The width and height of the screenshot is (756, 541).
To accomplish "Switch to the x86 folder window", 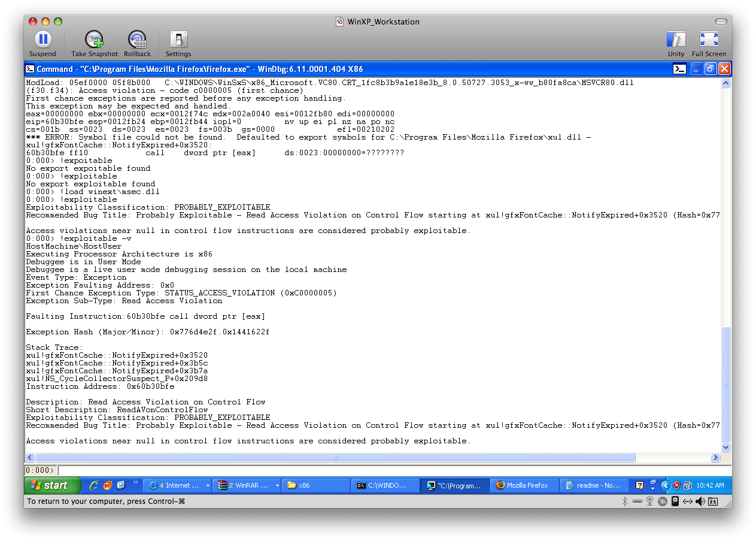I will [316, 485].
